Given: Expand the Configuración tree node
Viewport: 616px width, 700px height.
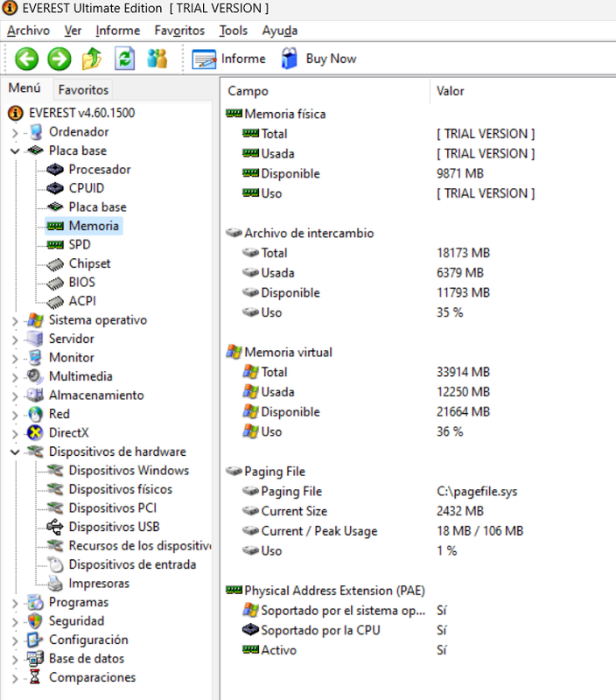Looking at the screenshot, I should tap(15, 640).
